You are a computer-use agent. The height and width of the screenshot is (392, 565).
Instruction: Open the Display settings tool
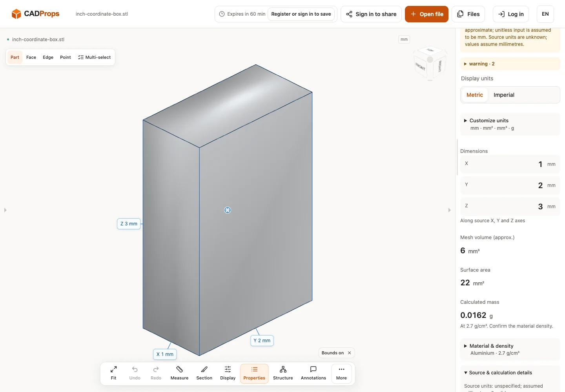pos(228,373)
